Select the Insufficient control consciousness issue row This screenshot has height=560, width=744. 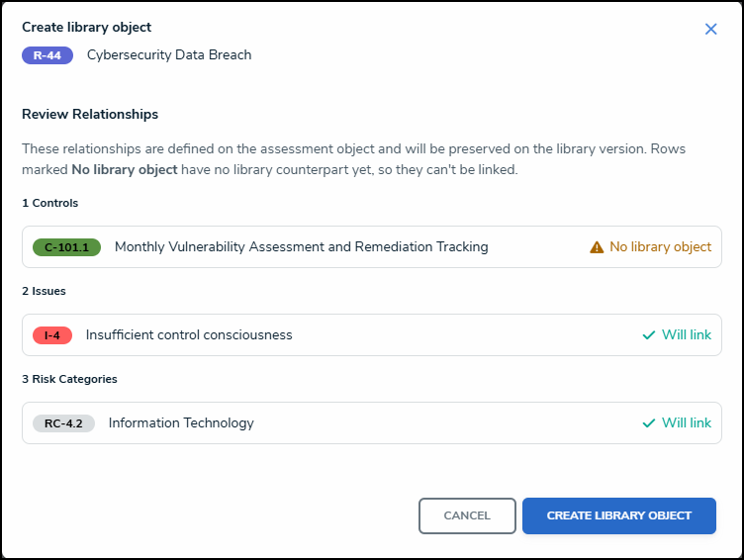[x=372, y=335]
